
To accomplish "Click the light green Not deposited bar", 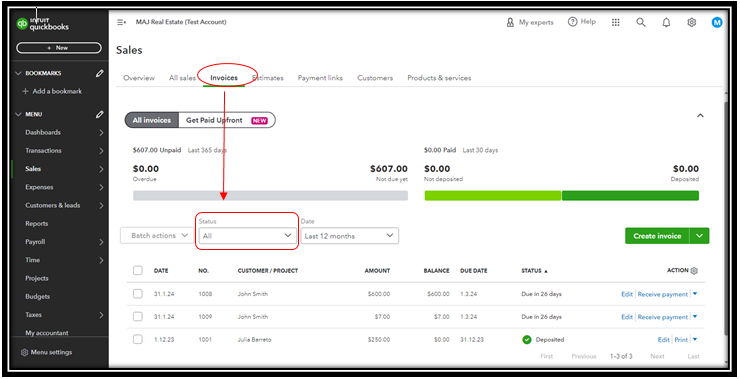I will point(492,196).
